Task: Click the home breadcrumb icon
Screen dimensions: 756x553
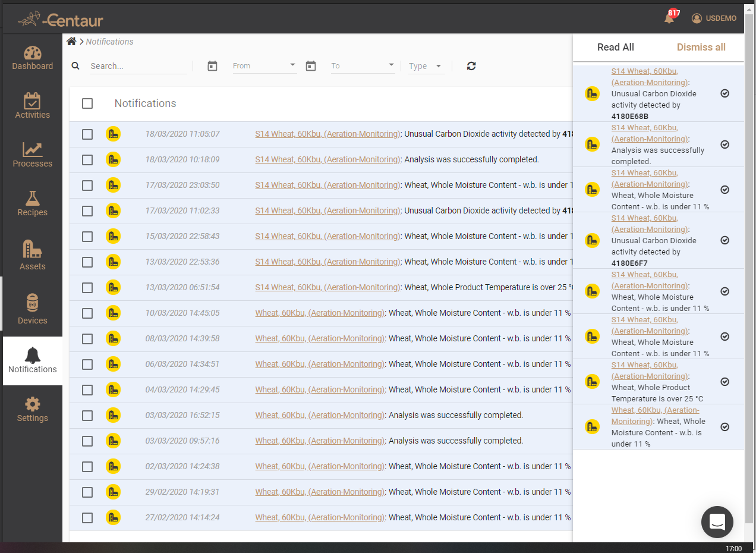Action: [71, 41]
